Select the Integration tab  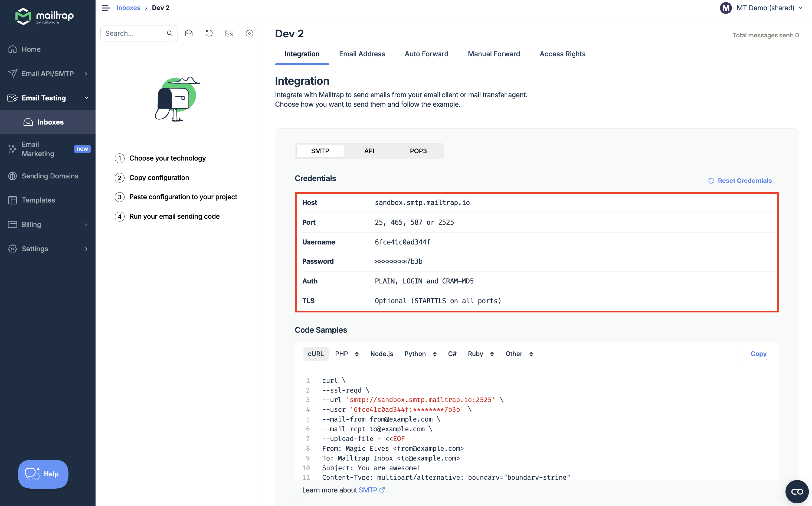click(302, 54)
